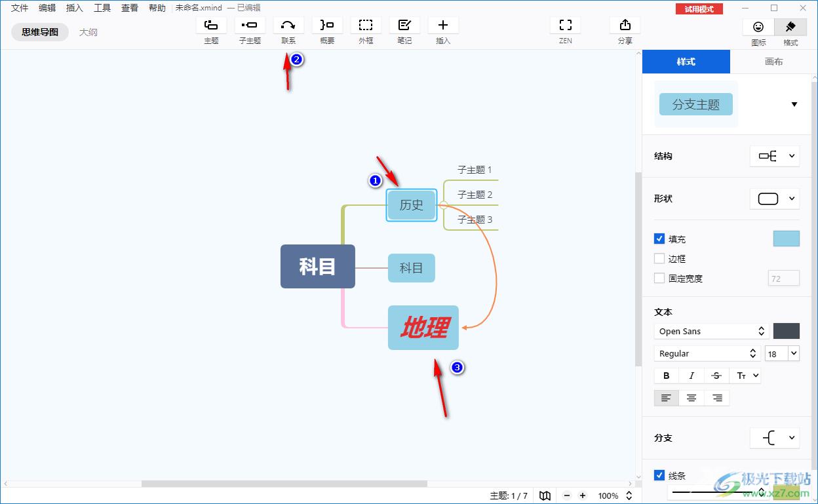Switch to the 画布 tab

pyautogui.click(x=774, y=62)
